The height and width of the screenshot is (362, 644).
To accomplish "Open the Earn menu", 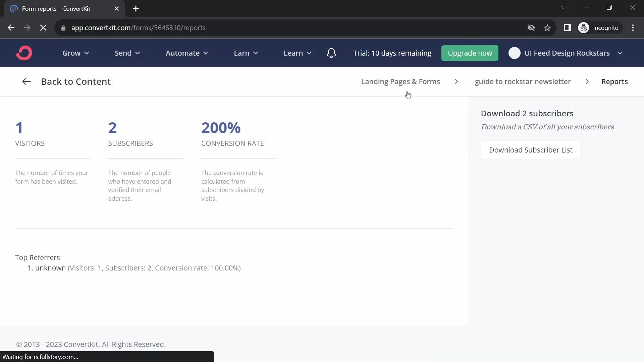I will 246,53.
